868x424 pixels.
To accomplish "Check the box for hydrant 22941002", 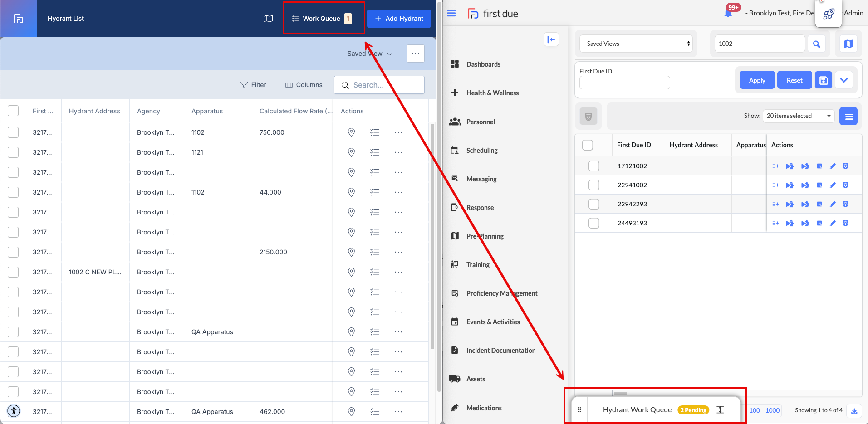I will pos(593,185).
